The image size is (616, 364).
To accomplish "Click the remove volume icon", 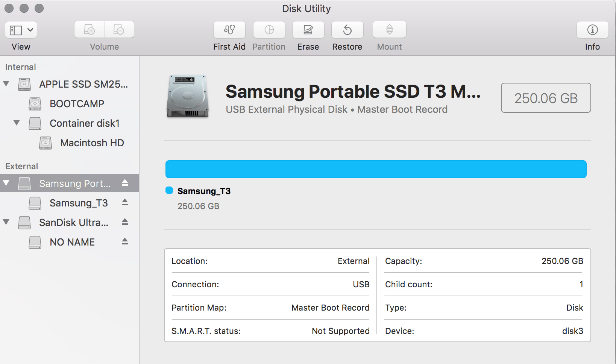I will [119, 29].
